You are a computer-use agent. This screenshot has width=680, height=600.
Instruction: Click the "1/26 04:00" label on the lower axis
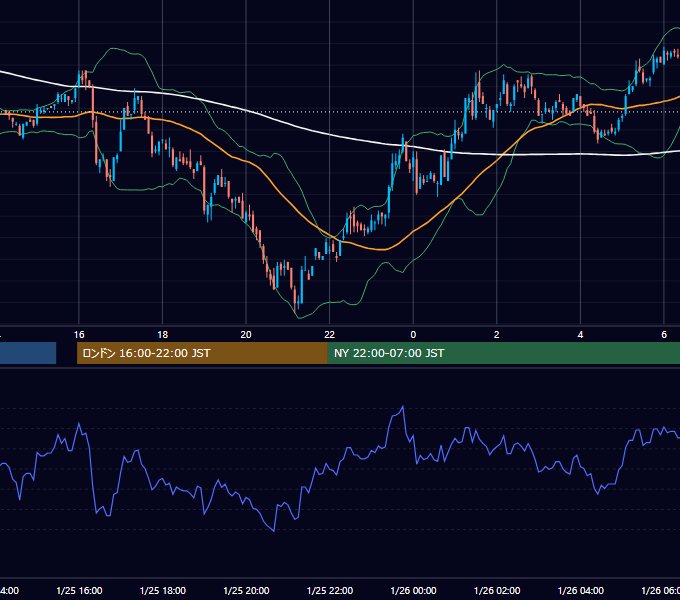point(580,590)
